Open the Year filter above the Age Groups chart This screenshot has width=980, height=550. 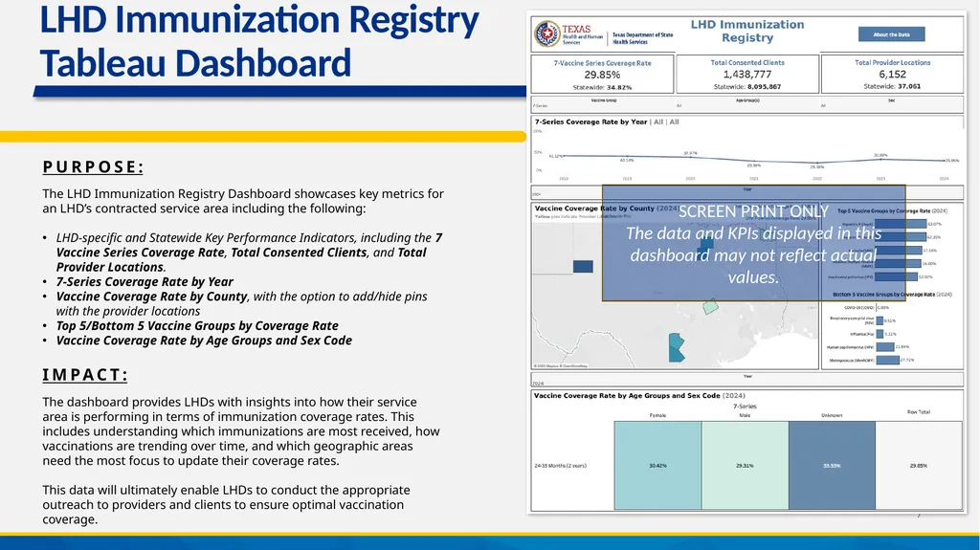747,380
